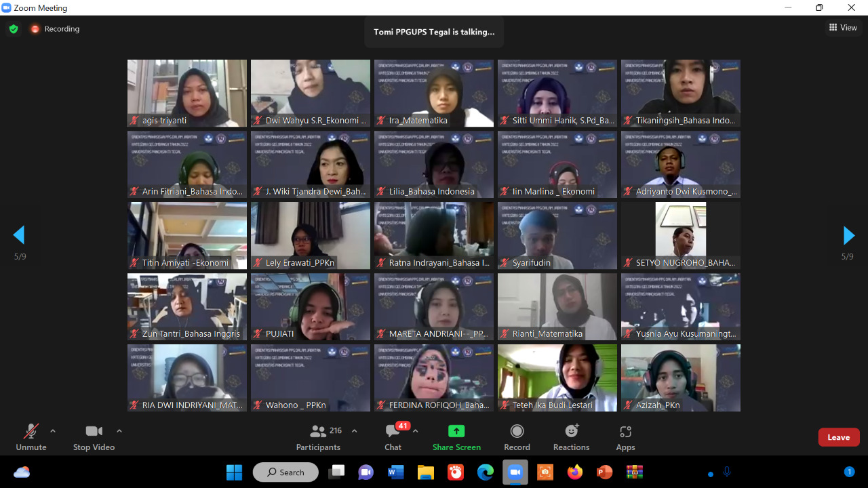Open the View layout menu
Screen dimensions: 868x488
click(x=843, y=28)
